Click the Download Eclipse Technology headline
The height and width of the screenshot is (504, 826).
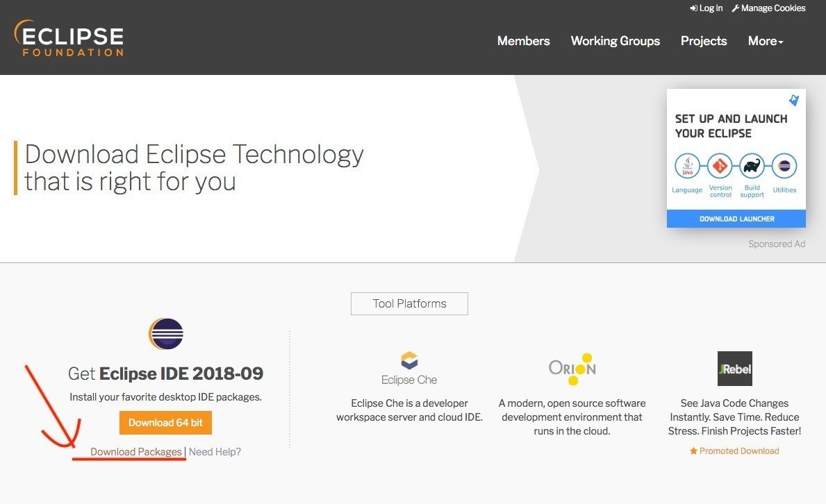pos(194,168)
